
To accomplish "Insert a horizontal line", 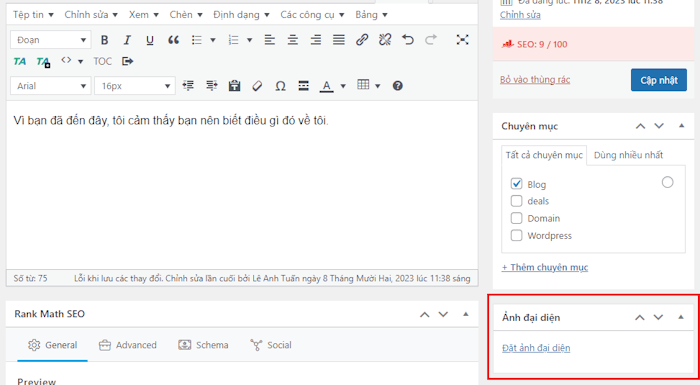I will point(304,86).
